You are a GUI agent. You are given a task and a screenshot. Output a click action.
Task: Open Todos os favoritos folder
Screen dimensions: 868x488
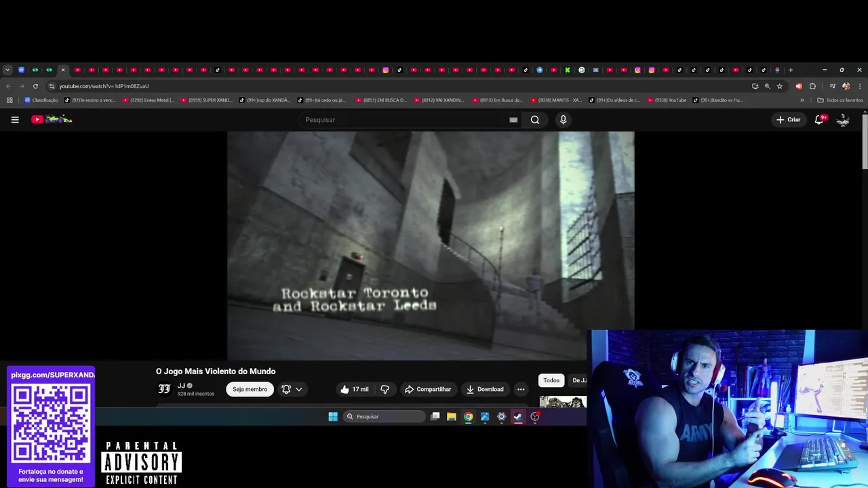tap(840, 100)
